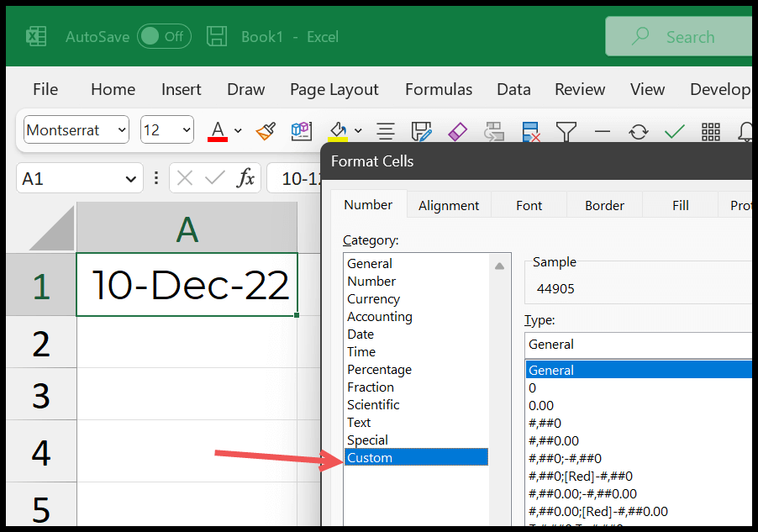Image resolution: width=758 pixels, height=532 pixels.
Task: Select the Percentage category
Action: pos(417,370)
